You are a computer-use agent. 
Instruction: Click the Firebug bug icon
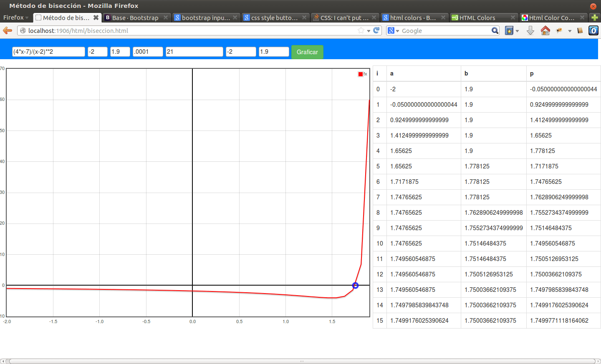tap(559, 30)
